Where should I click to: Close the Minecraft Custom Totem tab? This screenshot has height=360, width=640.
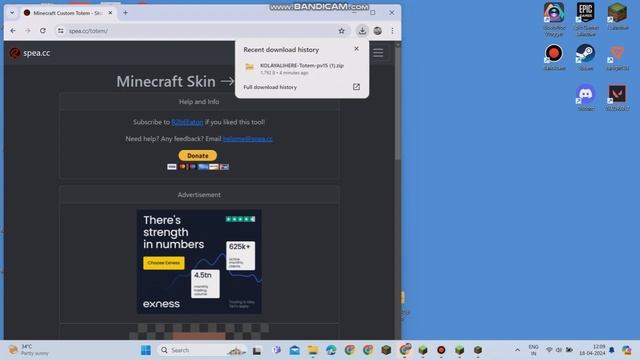point(110,13)
